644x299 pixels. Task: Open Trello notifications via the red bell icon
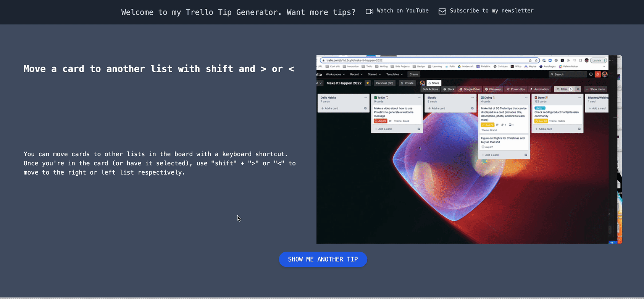598,74
